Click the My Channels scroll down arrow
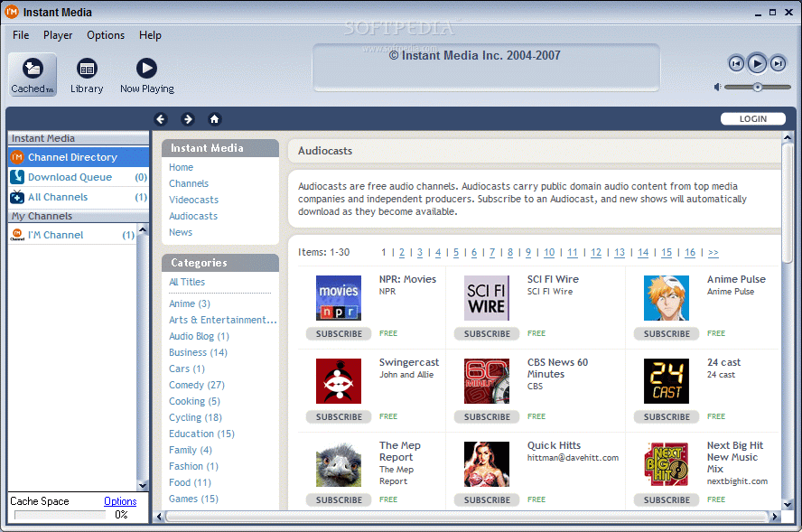802x532 pixels. tap(143, 485)
